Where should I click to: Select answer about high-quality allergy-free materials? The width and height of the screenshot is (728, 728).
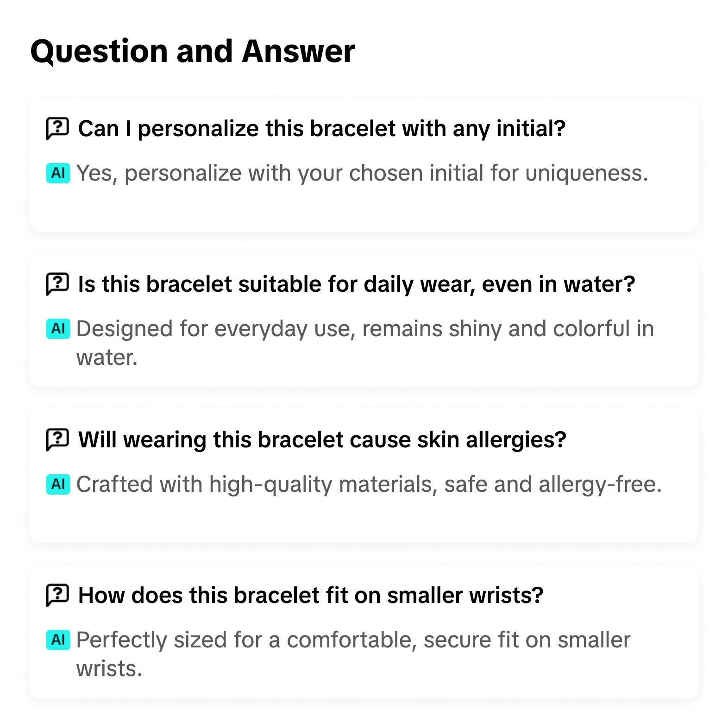[x=369, y=484]
